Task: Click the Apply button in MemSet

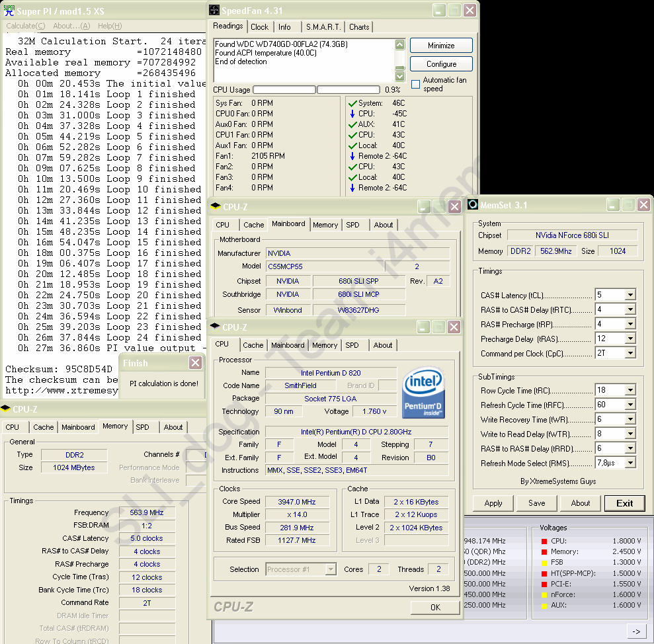Action: pyautogui.click(x=493, y=503)
